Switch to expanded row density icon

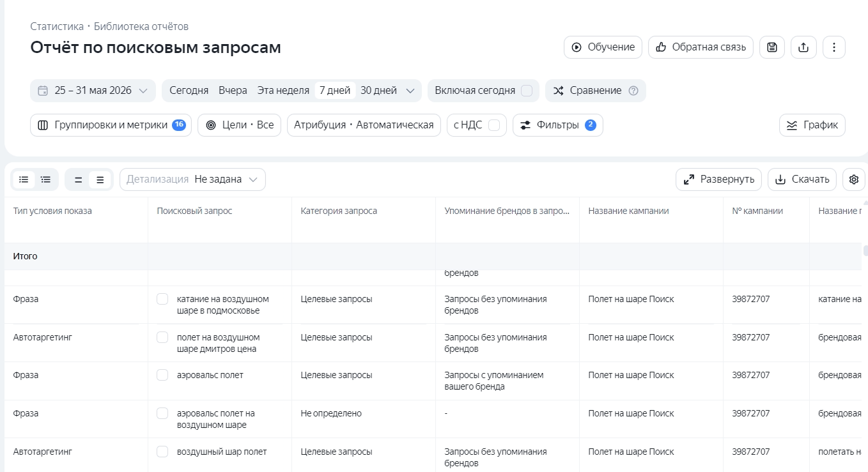click(x=100, y=179)
